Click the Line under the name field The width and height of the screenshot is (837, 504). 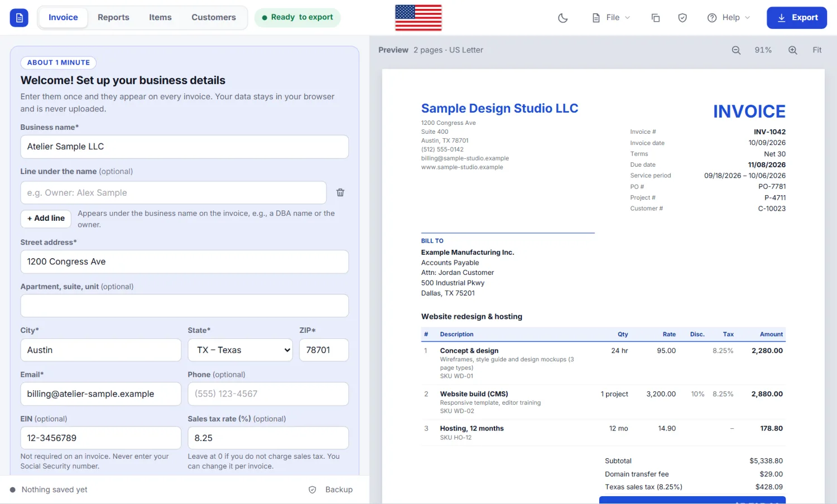pyautogui.click(x=174, y=192)
